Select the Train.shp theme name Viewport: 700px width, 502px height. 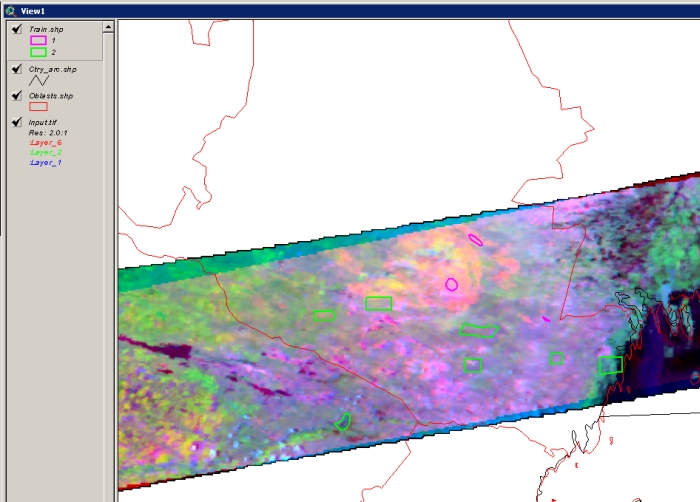click(x=46, y=29)
